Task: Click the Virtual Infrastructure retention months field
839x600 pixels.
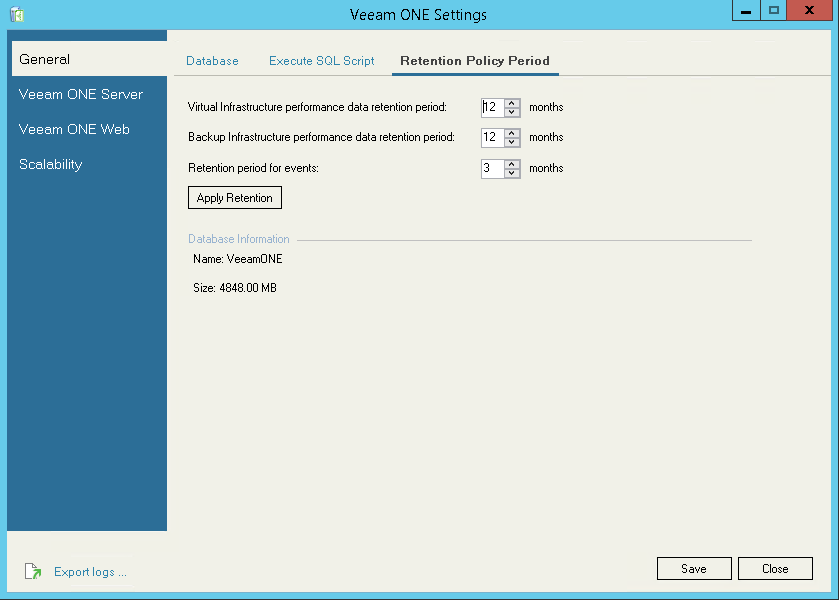Action: click(492, 107)
